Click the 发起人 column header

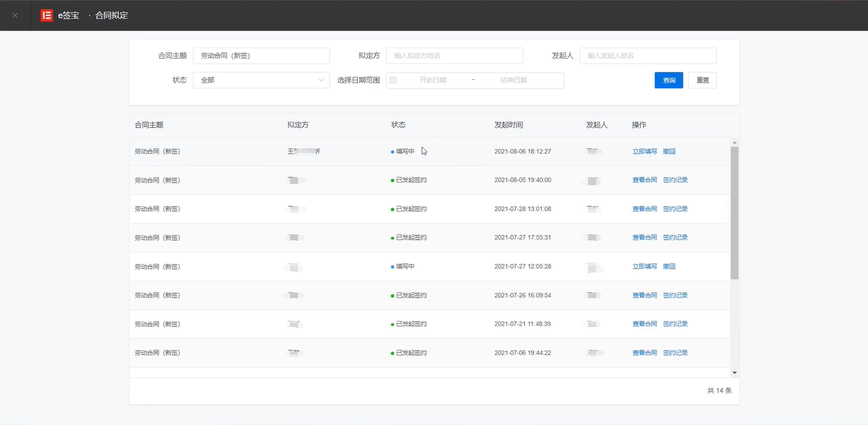(x=597, y=125)
